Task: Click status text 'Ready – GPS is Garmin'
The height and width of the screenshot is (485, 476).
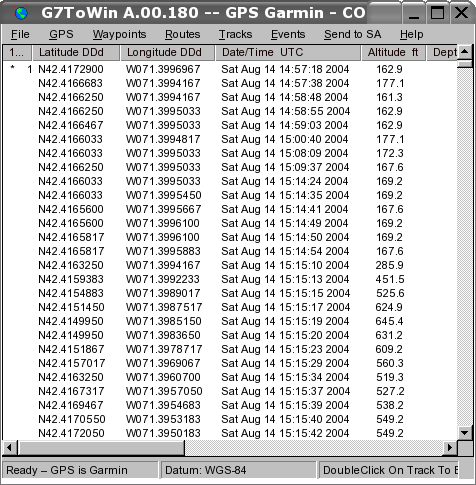Action: click(x=67, y=470)
